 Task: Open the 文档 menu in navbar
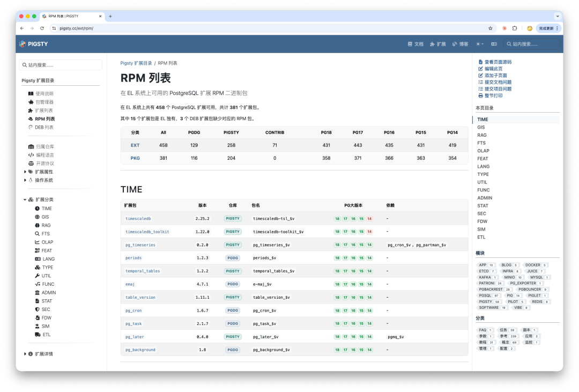point(415,44)
